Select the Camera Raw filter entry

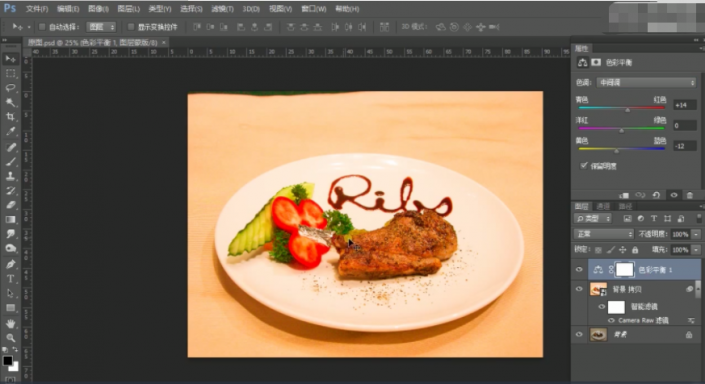(x=643, y=321)
